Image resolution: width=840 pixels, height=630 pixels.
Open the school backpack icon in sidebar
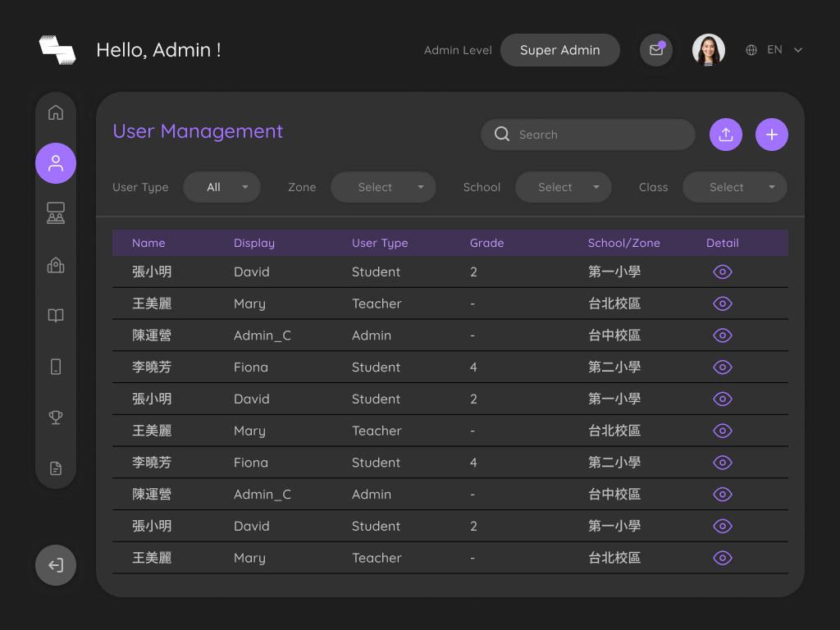coord(56,265)
